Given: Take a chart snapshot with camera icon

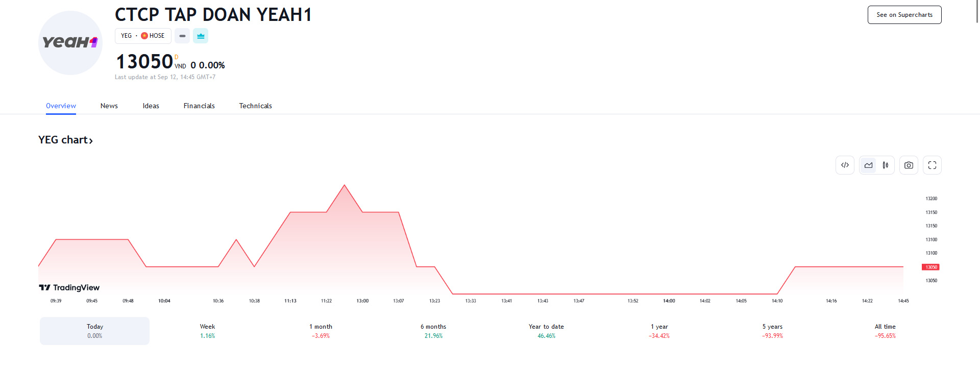Looking at the screenshot, I should pyautogui.click(x=909, y=165).
